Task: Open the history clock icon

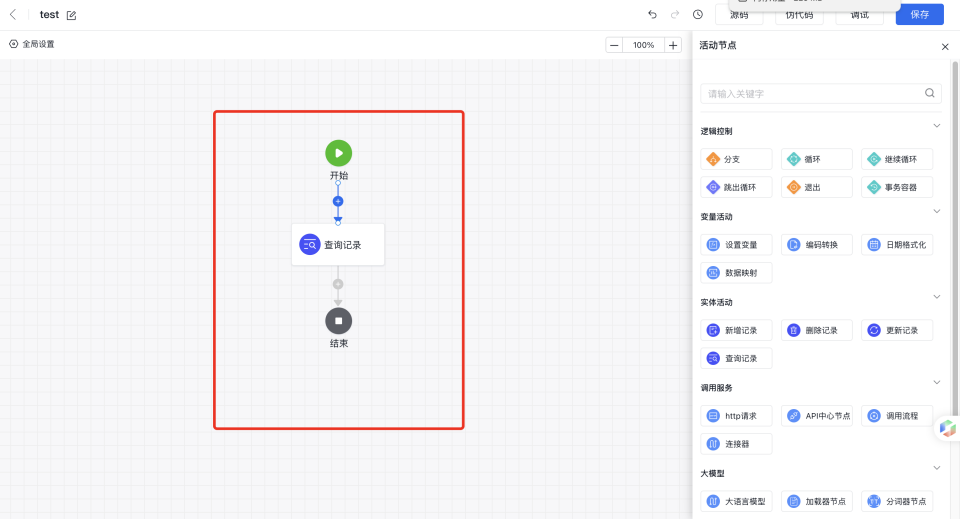Action: point(697,15)
